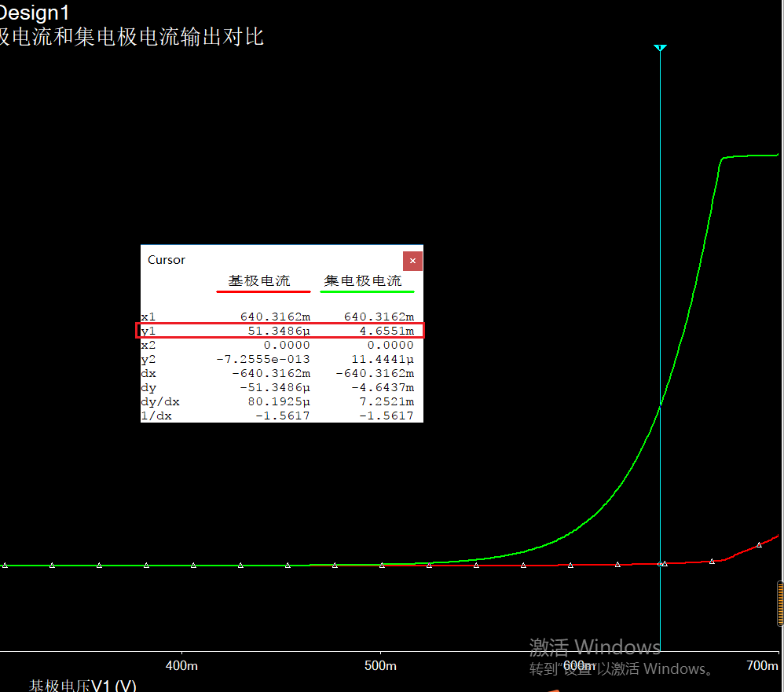Select the 基极电流 trace header in Cursor window

[x=259, y=280]
